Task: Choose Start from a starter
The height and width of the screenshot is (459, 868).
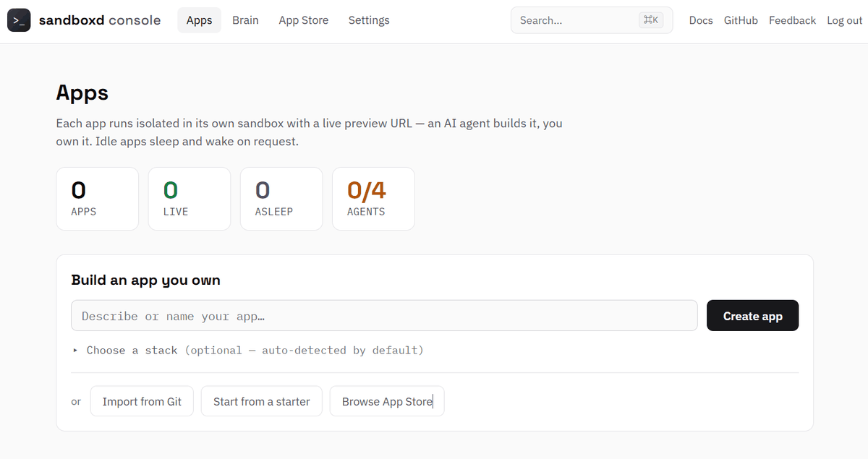Action: tap(262, 401)
